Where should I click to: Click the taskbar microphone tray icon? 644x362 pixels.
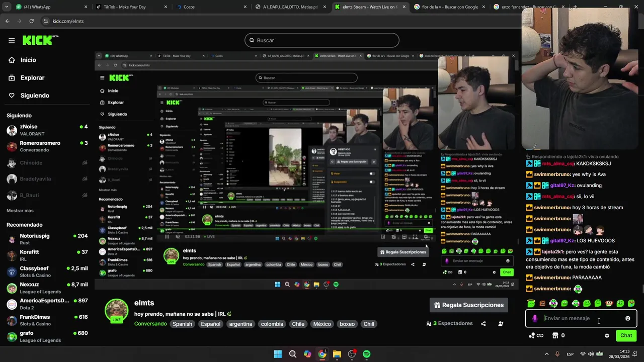click(x=557, y=354)
